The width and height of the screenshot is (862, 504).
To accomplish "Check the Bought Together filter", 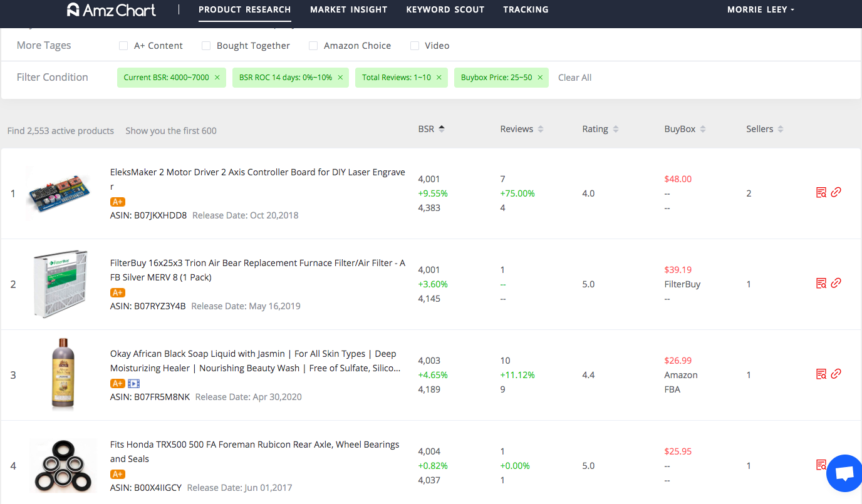I will (x=206, y=45).
